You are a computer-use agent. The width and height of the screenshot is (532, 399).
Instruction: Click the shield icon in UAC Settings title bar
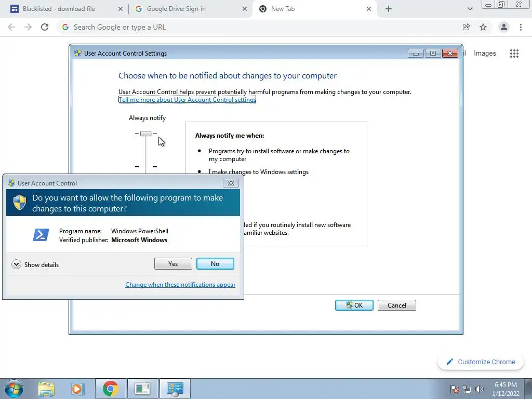coord(78,54)
